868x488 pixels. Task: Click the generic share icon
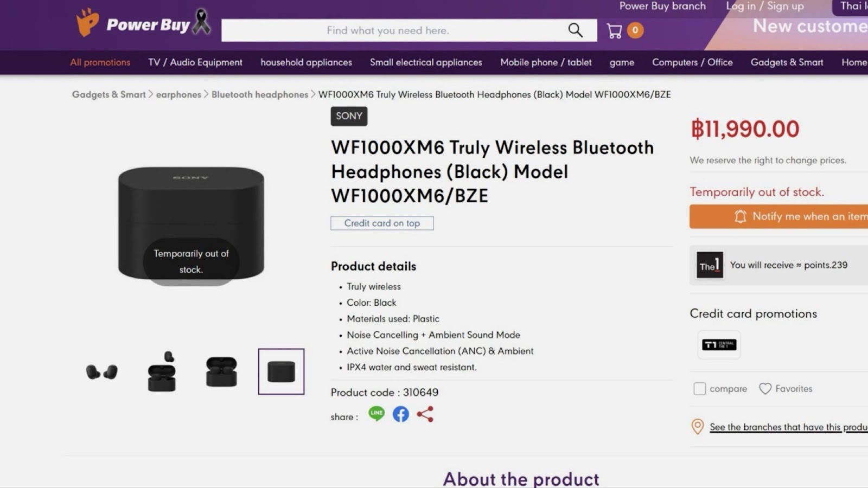[425, 415]
